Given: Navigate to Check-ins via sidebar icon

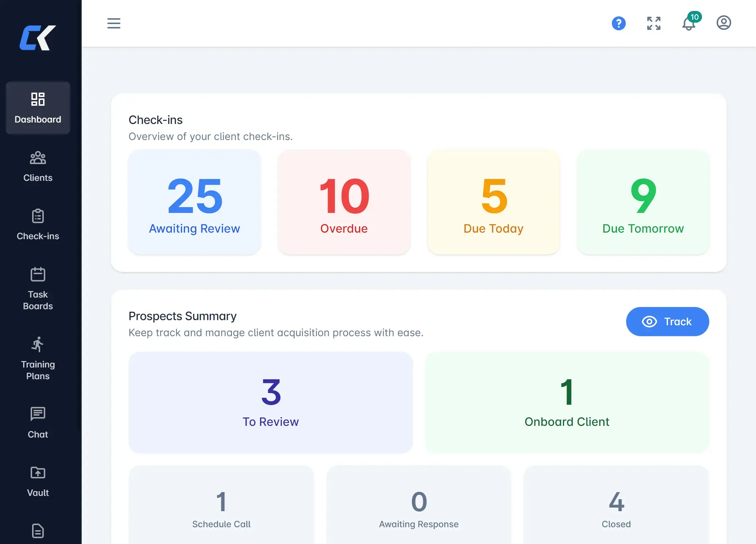Looking at the screenshot, I should click(38, 225).
